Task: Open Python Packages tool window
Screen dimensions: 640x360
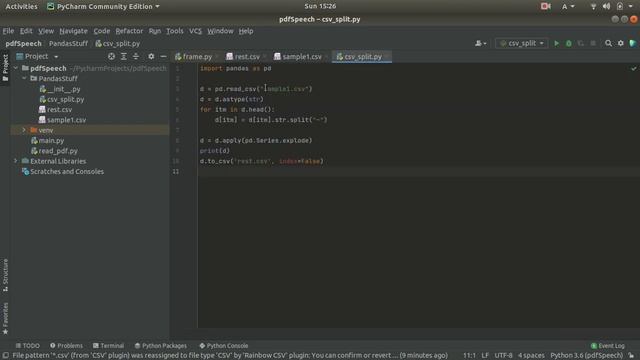Action: point(160,346)
